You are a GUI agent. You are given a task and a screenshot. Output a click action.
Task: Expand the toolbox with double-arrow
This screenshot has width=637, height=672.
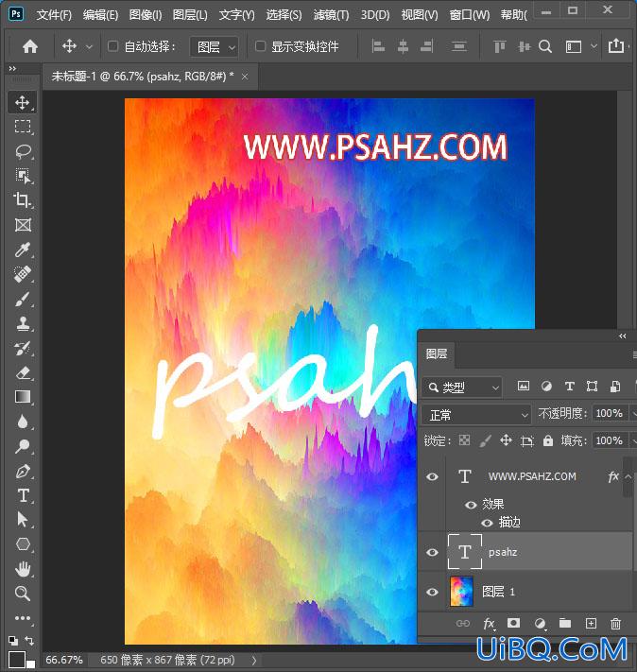coord(12,69)
